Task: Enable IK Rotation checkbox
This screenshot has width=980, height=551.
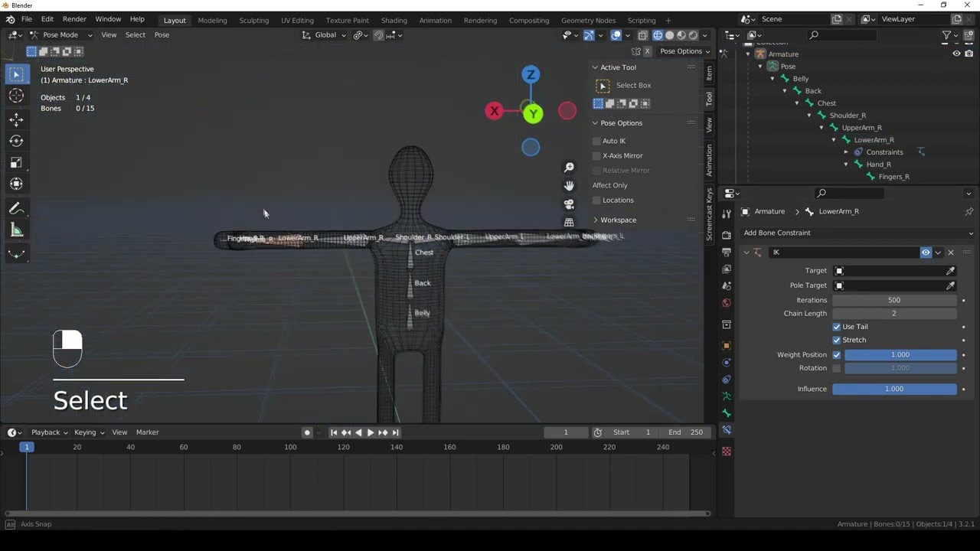Action: (837, 368)
